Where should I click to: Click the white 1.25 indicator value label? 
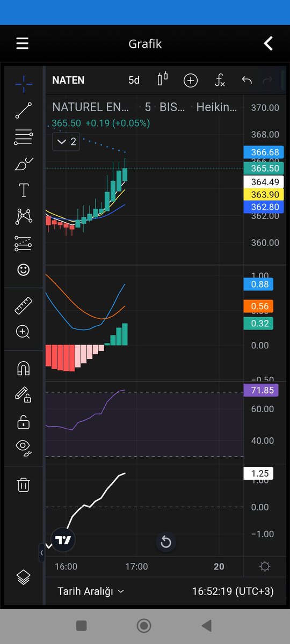(x=258, y=473)
